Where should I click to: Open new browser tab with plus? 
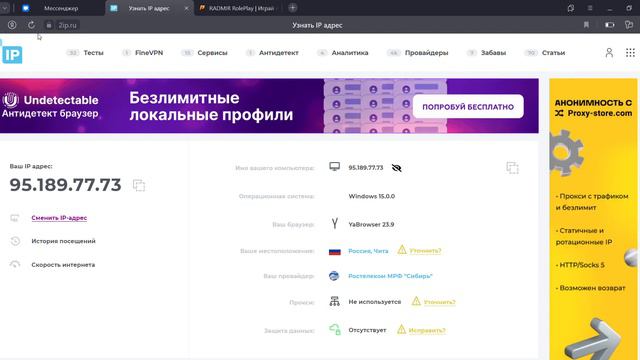(x=292, y=8)
